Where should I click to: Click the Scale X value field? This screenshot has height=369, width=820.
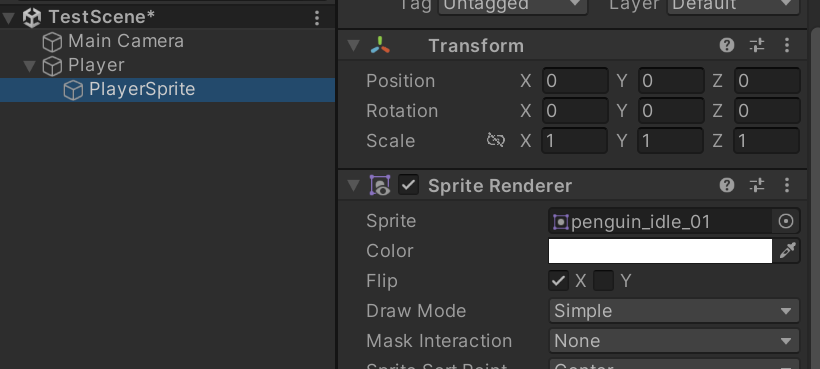coord(575,141)
